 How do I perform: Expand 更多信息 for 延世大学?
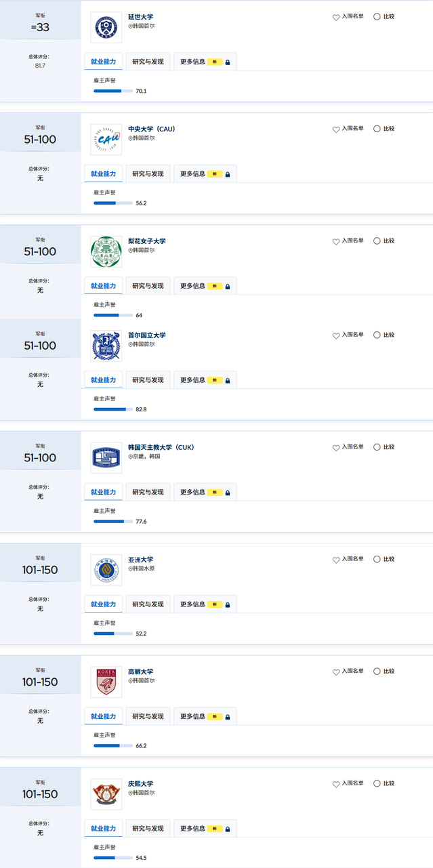(205, 62)
